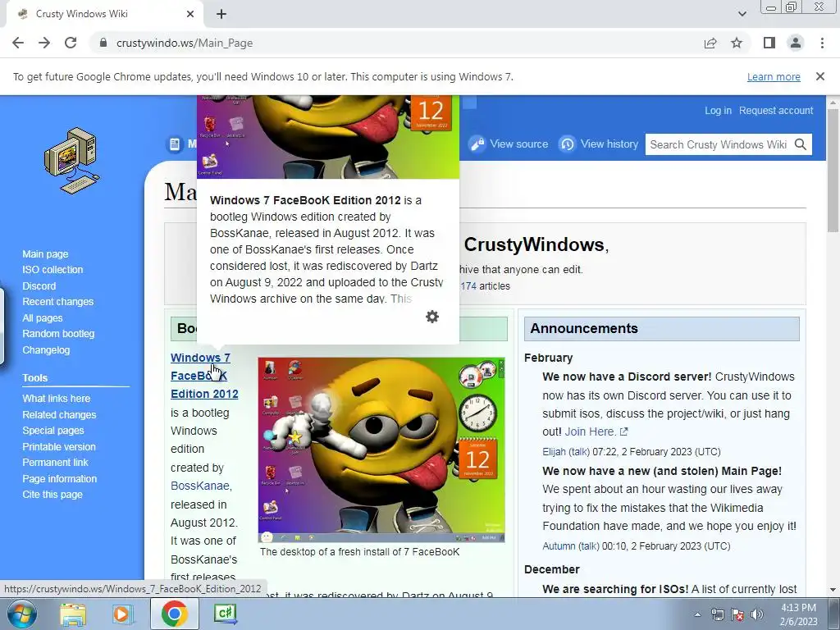The height and width of the screenshot is (630, 840).
Task: Click the Main page tab icon
Action: pos(174,144)
